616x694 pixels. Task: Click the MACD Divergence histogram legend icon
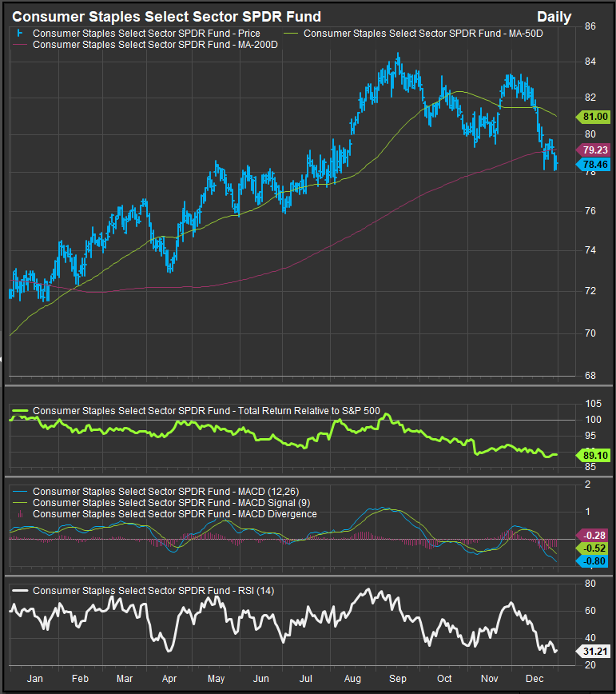click(x=20, y=514)
